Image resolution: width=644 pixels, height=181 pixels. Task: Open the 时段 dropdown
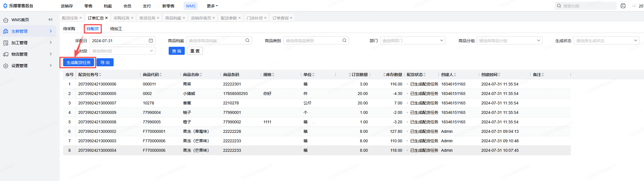tap(122, 51)
